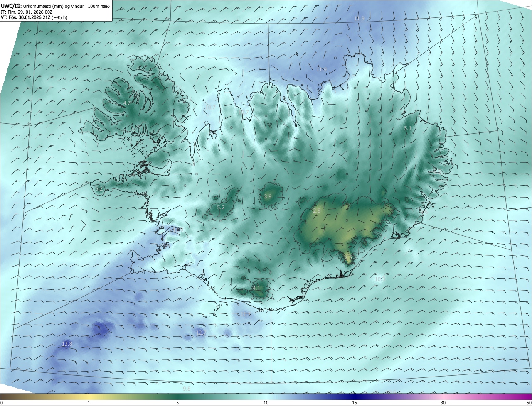Click the colorbar tick label 15
Image resolution: width=532 pixels, height=406 pixels.
(355, 403)
